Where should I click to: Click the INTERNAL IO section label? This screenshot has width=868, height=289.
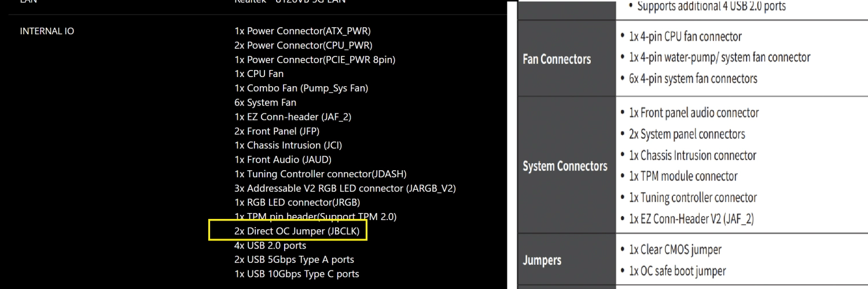pyautogui.click(x=47, y=31)
